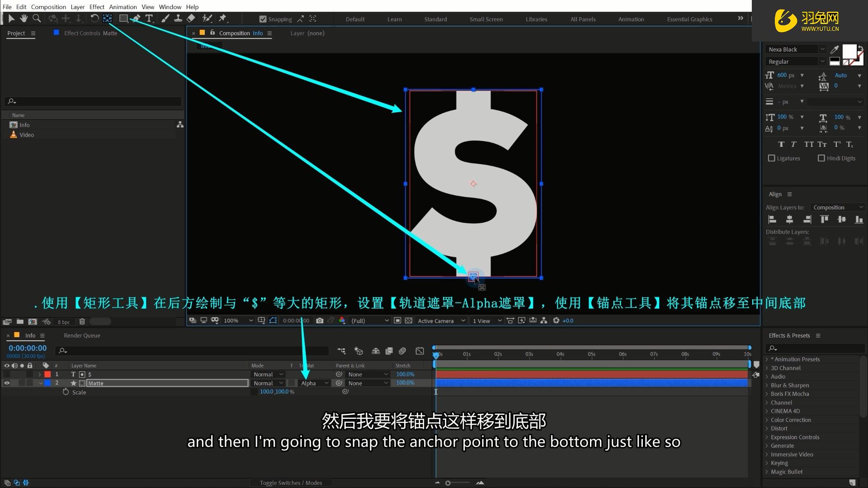
Task: Click the current timecode 0:00:00:00 display
Action: coord(28,348)
